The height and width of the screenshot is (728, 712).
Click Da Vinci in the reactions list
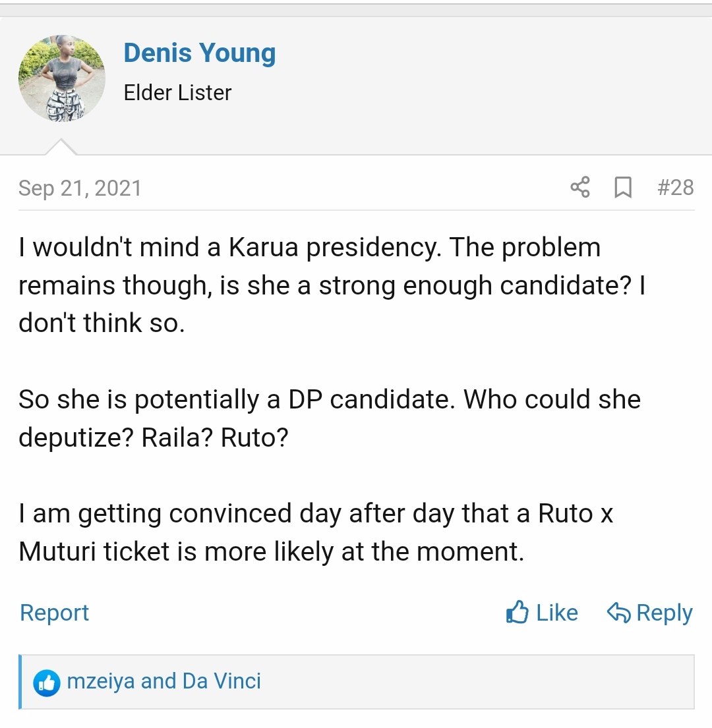[222, 681]
